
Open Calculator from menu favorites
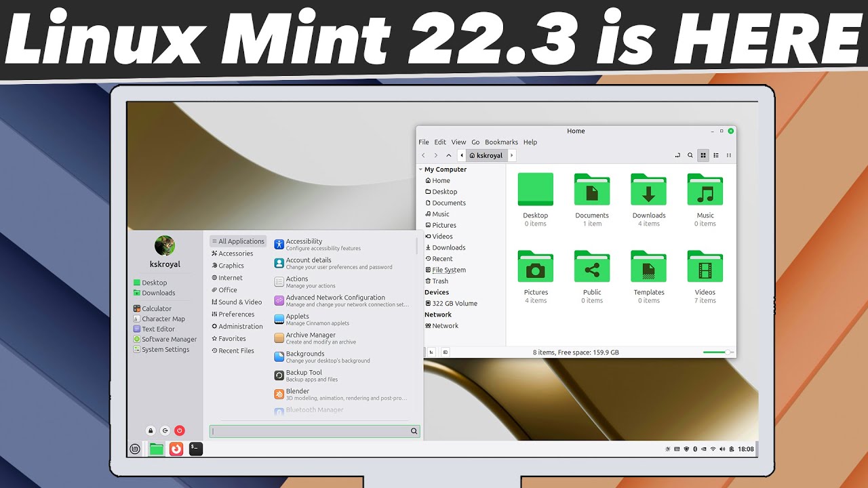point(152,308)
